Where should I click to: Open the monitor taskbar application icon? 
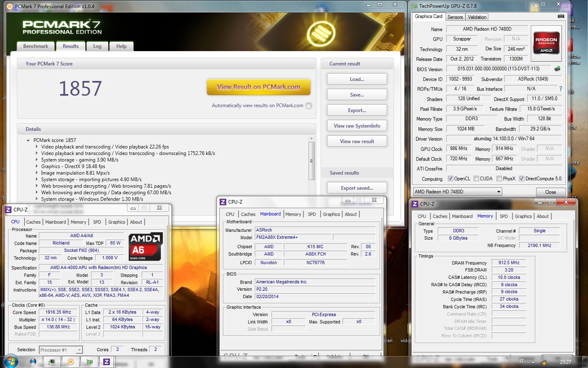(52, 362)
